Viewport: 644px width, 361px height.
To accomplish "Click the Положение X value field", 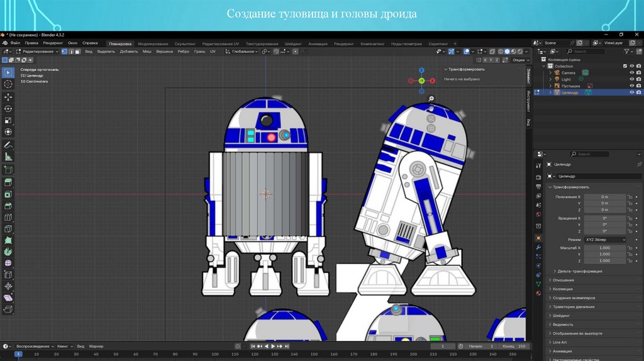I will (604, 197).
